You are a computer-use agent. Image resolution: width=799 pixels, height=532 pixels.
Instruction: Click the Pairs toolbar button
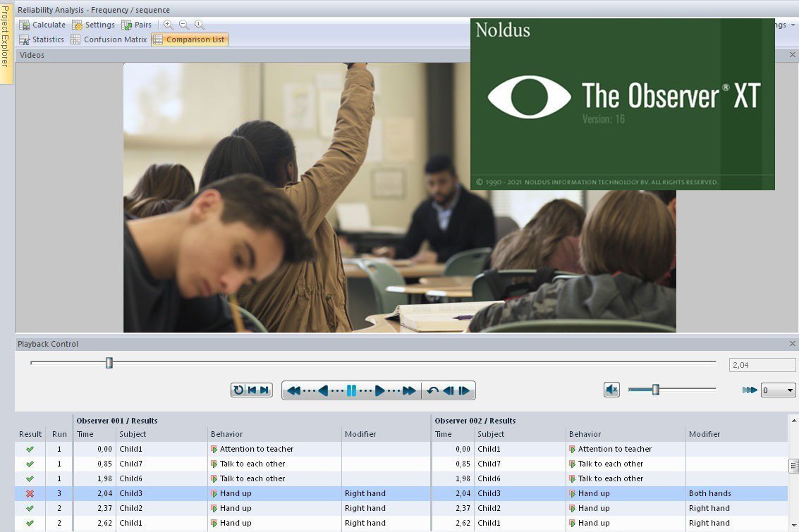[x=137, y=25]
